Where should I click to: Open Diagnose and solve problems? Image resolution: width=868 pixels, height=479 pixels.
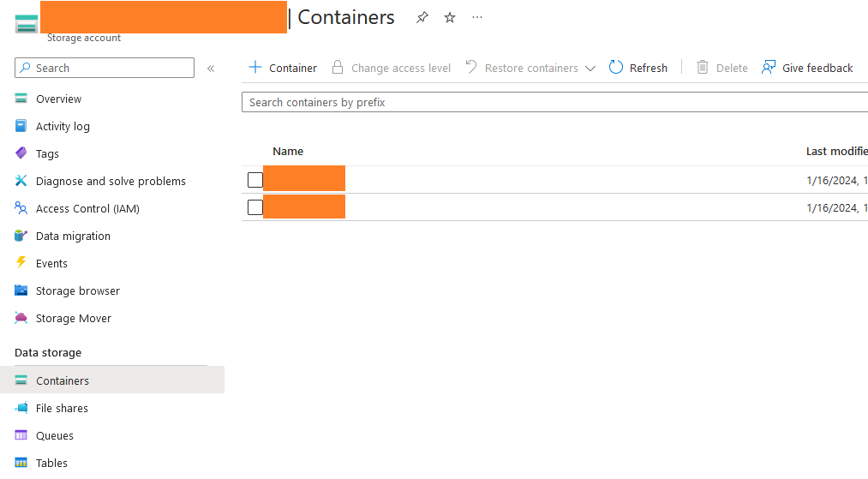111,182
